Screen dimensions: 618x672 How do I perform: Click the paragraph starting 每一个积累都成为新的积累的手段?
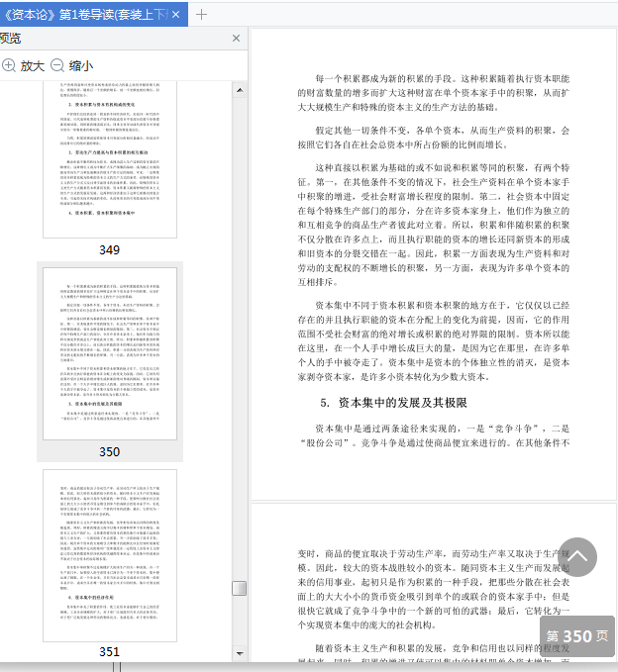pyautogui.click(x=434, y=93)
